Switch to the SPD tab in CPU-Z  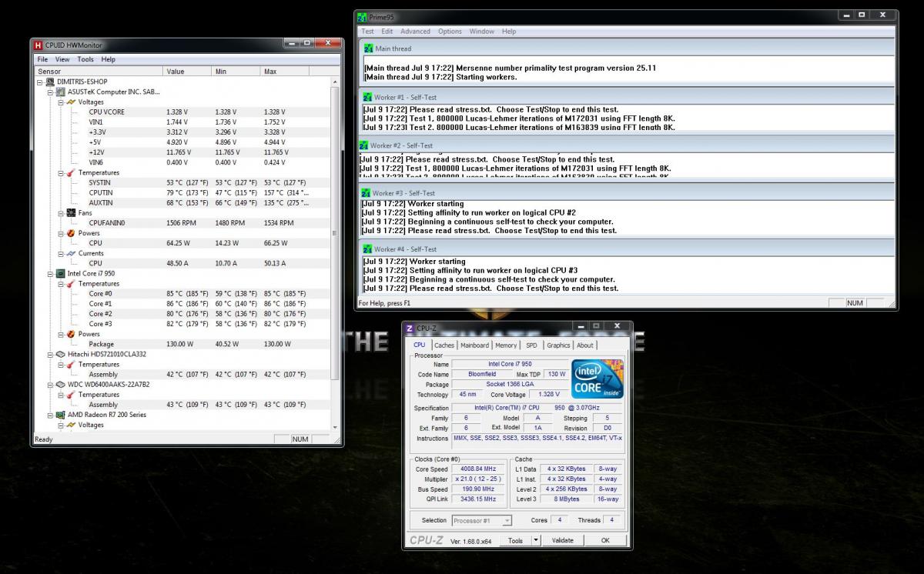(x=531, y=345)
